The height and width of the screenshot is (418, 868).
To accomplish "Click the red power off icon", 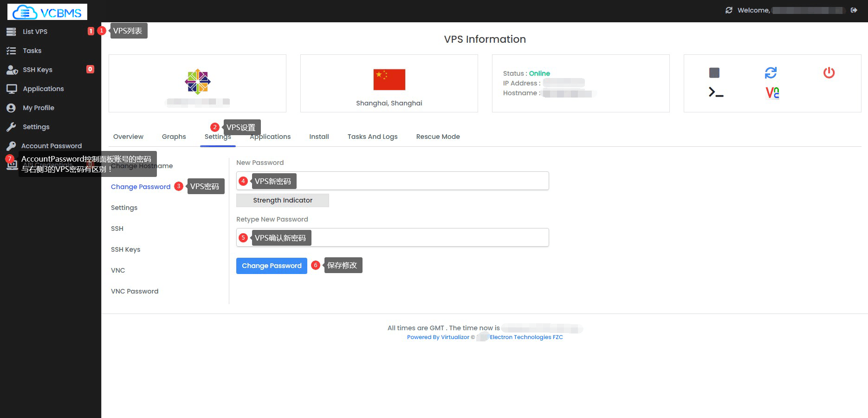I will 829,72.
